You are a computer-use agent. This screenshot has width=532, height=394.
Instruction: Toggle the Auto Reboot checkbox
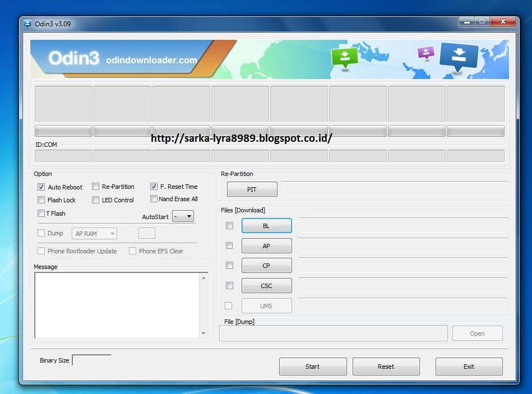point(41,187)
